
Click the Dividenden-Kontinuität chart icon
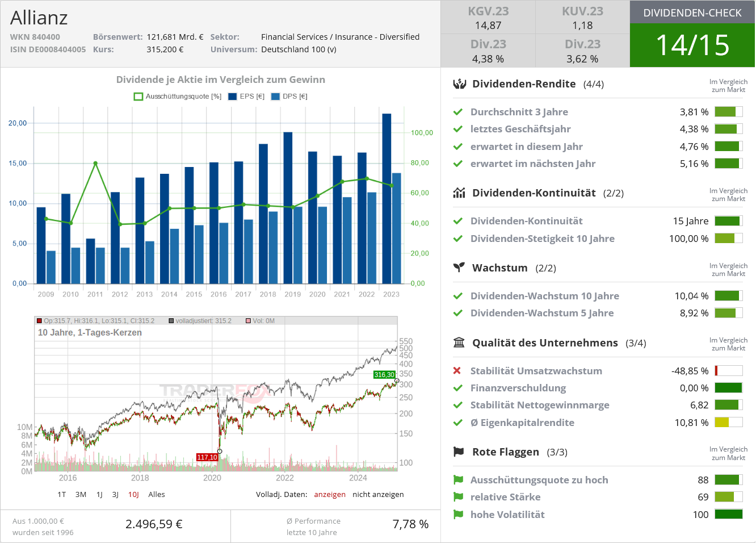point(459,193)
